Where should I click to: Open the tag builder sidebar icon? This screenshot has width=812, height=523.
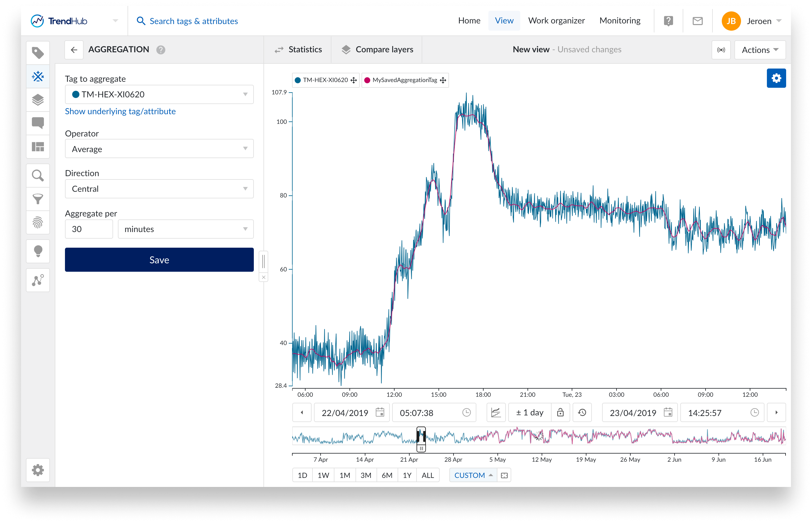[x=38, y=76]
